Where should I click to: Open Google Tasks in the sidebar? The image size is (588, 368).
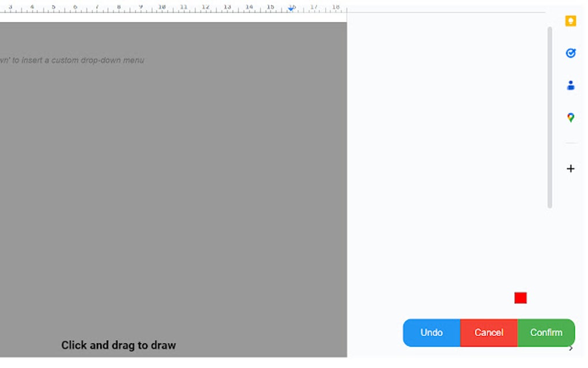pyautogui.click(x=570, y=53)
